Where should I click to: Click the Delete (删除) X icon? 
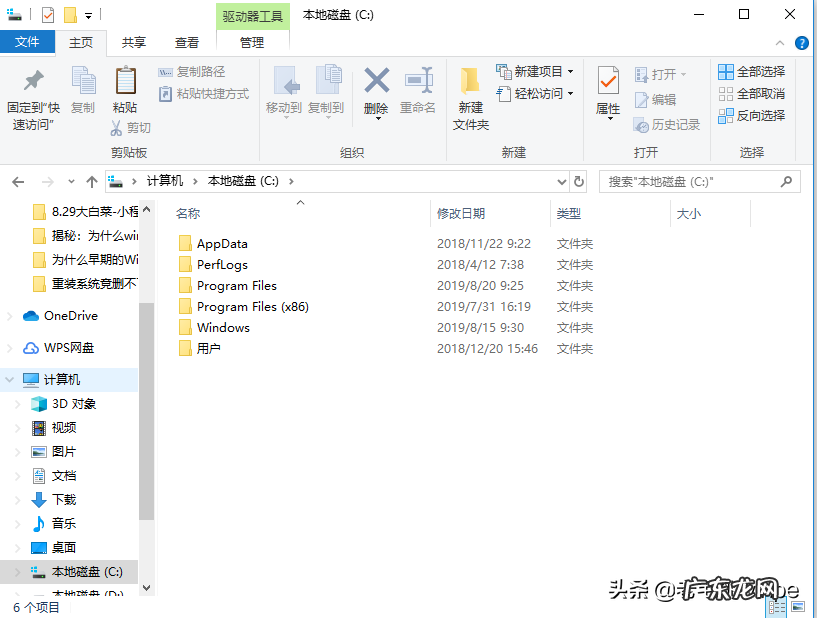pyautogui.click(x=376, y=80)
